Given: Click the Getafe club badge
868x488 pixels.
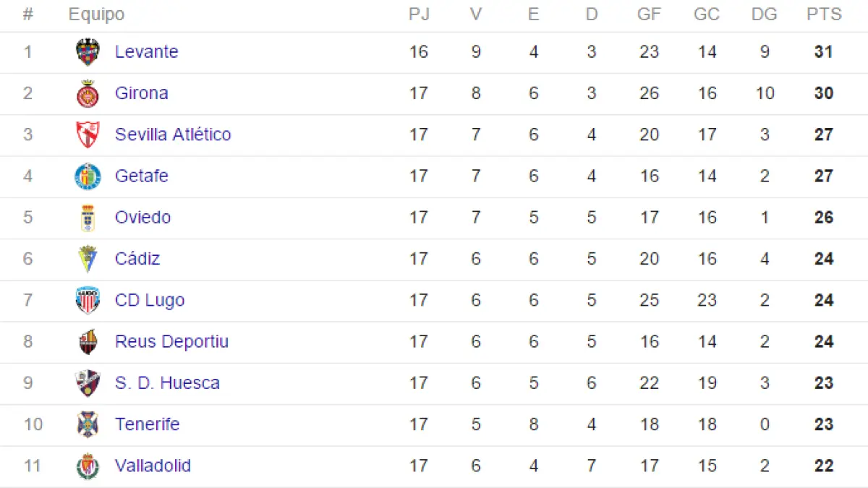Looking at the screenshot, I should (88, 176).
